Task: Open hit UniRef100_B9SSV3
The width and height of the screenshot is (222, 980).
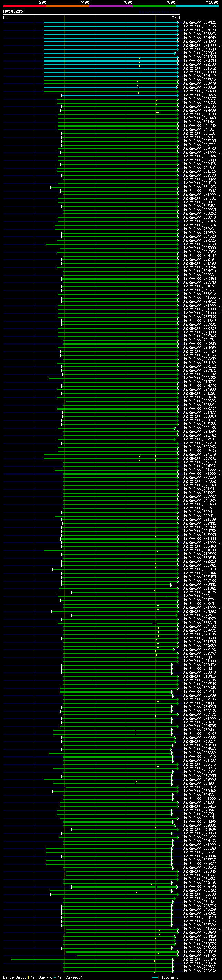Action: [x=199, y=34]
